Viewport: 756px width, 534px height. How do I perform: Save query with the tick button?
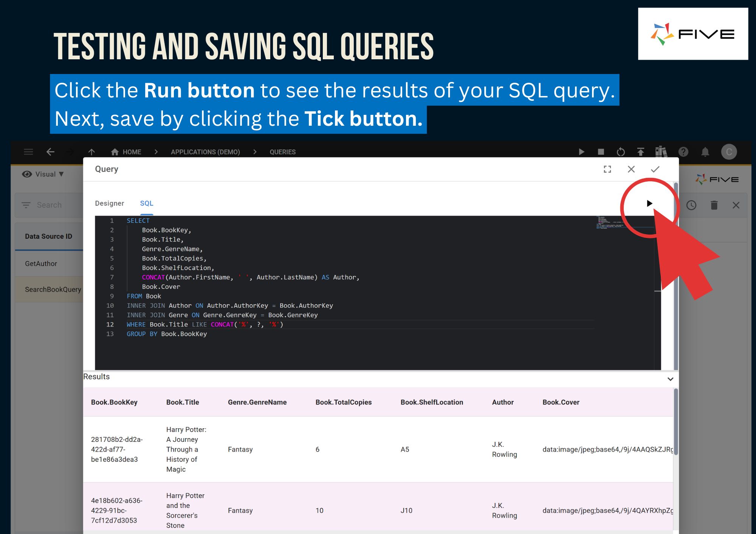point(655,169)
